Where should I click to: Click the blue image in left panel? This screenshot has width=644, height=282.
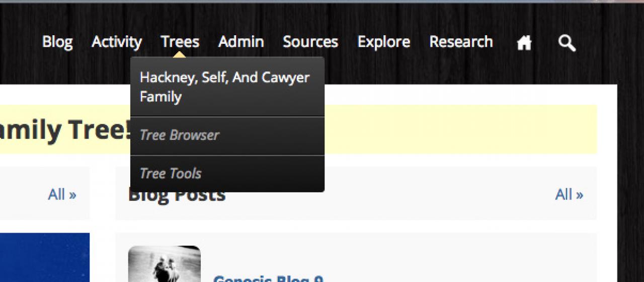pos(45,257)
